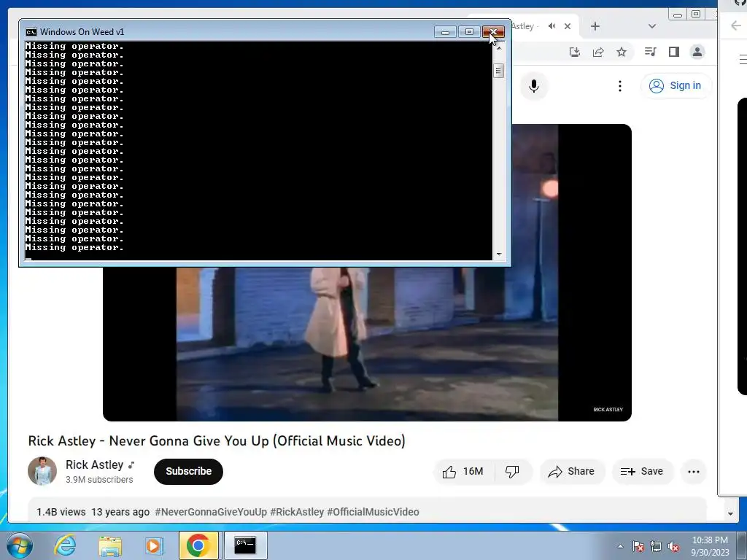This screenshot has height=560, width=747.
Task: Close the Rick Astley Chrome tab
Action: click(x=568, y=26)
